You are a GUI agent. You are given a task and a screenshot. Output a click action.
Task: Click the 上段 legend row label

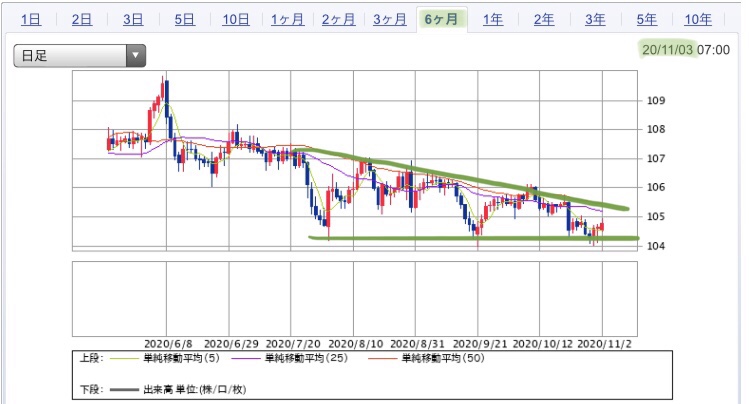tap(91, 358)
